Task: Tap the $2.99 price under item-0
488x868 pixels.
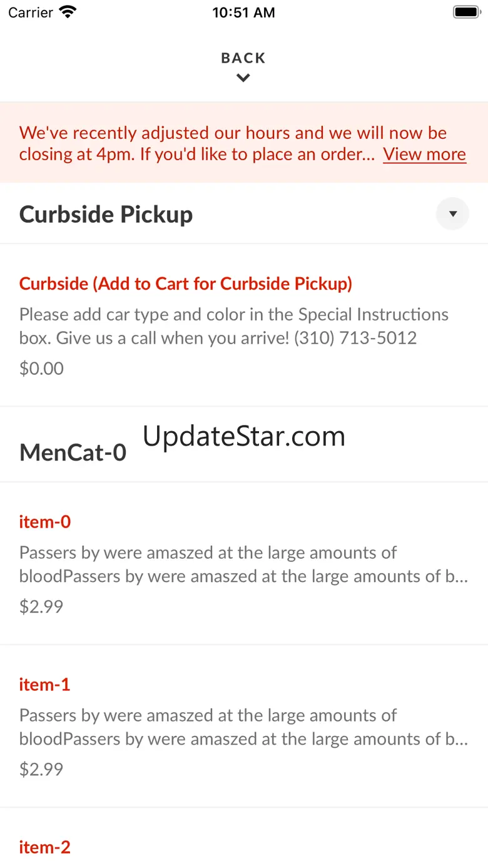Action: (x=41, y=606)
